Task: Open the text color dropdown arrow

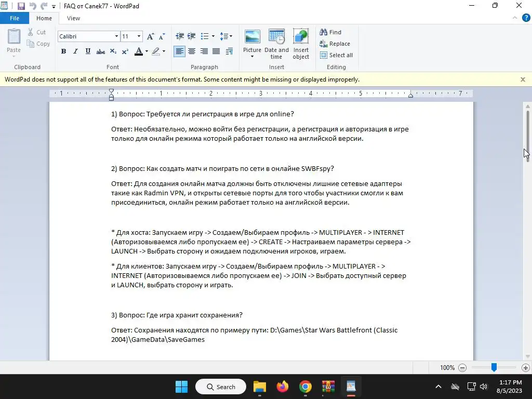Action: pos(147,51)
